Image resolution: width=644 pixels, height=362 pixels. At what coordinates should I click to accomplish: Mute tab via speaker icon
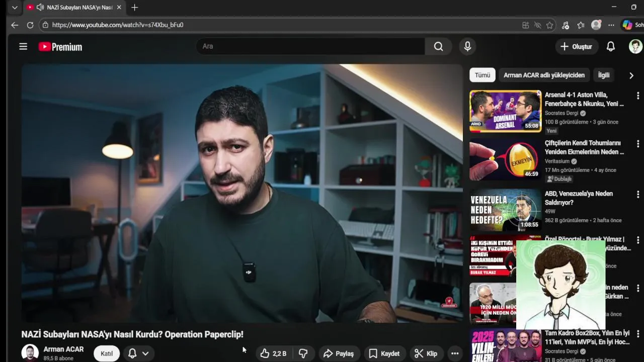click(x=40, y=8)
